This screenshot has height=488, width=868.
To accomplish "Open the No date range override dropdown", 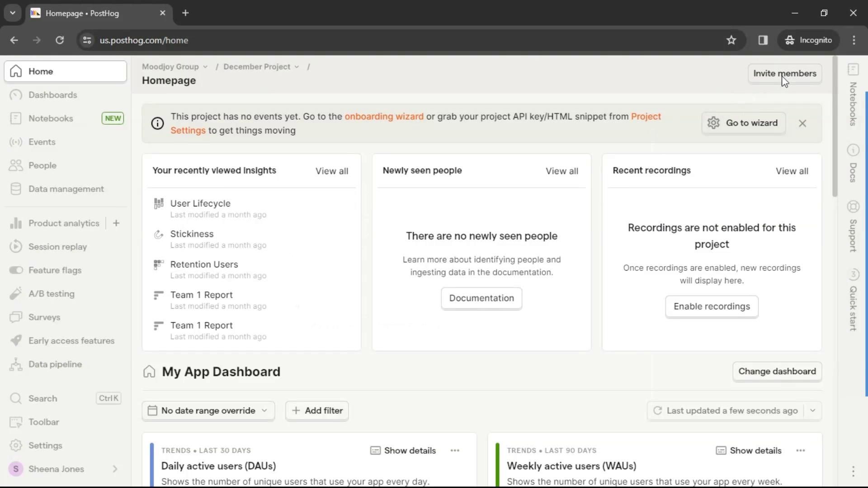I will point(208,411).
